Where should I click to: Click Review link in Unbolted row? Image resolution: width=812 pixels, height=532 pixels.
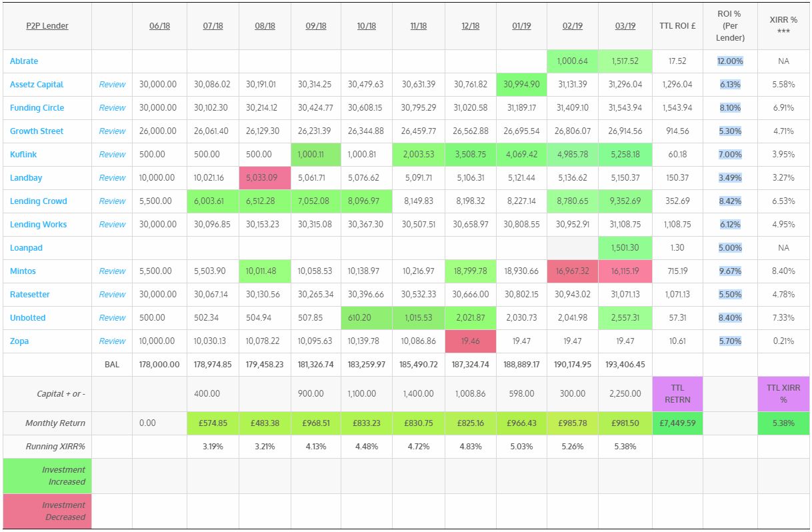click(112, 318)
